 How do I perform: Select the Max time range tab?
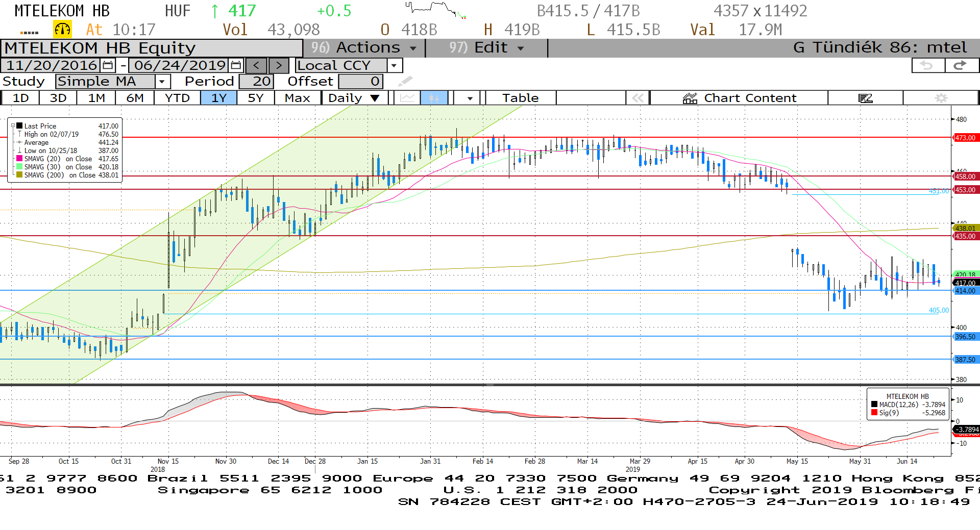[298, 98]
